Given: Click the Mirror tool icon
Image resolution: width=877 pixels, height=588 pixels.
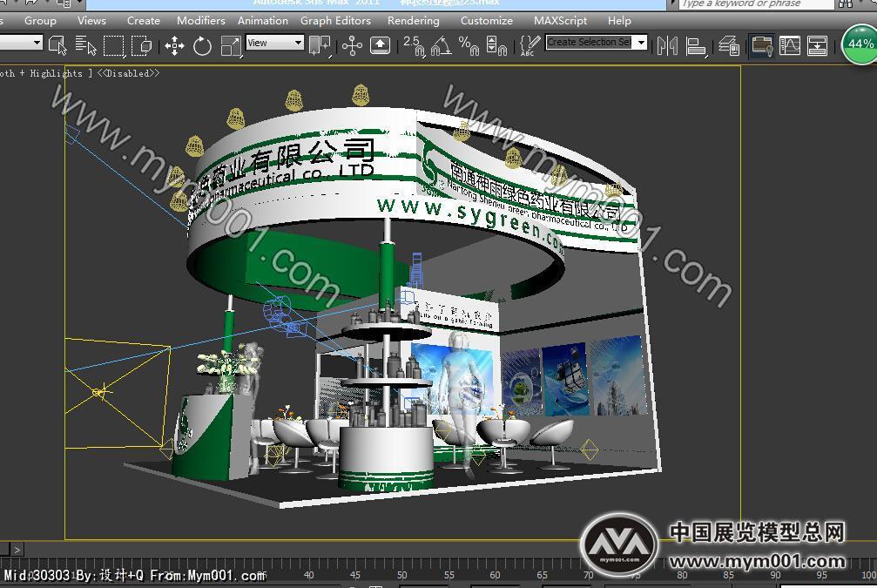Looking at the screenshot, I should tap(667, 45).
